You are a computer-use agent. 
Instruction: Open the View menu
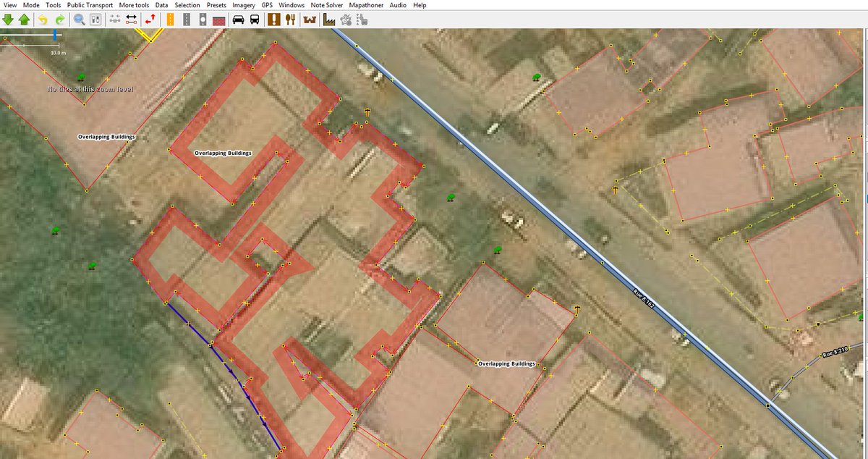10,5
